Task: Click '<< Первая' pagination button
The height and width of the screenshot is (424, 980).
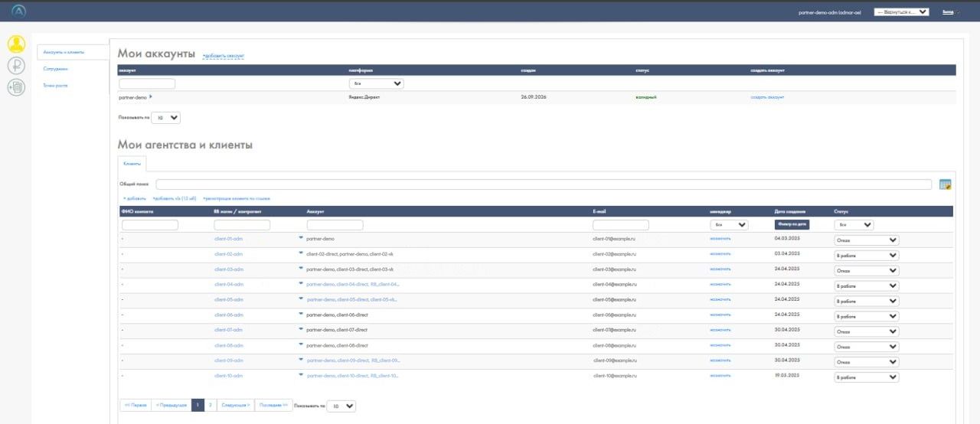Action: click(135, 406)
